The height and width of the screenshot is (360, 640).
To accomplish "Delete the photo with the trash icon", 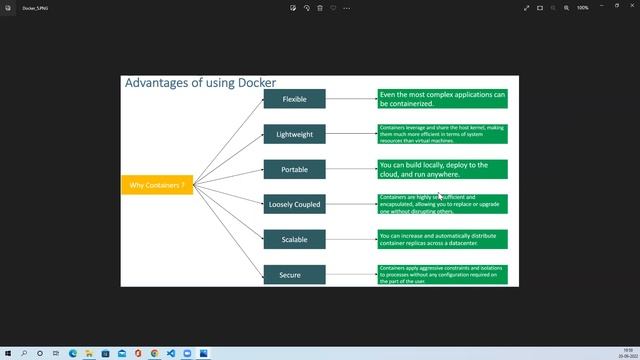I will click(x=320, y=8).
